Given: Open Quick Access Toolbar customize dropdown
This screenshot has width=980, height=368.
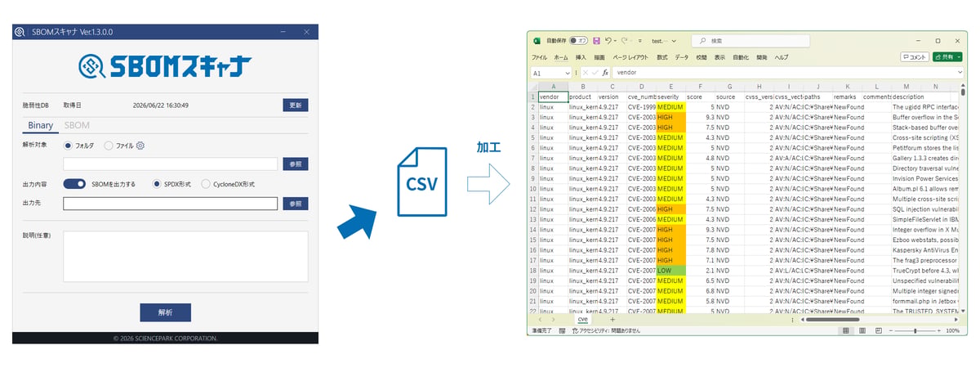Looking at the screenshot, I should (x=639, y=40).
